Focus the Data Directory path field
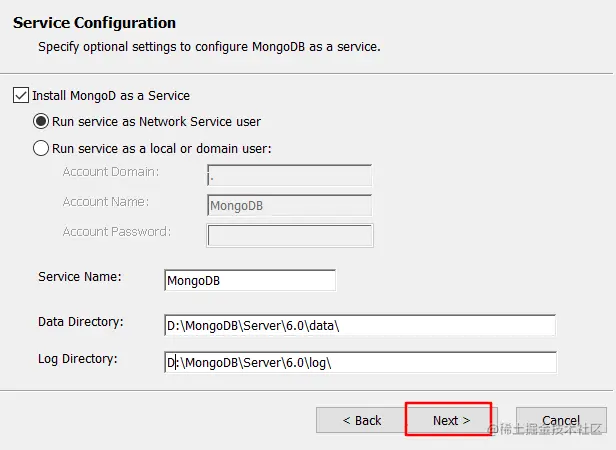Viewport: 616px width, 450px height. 360,326
